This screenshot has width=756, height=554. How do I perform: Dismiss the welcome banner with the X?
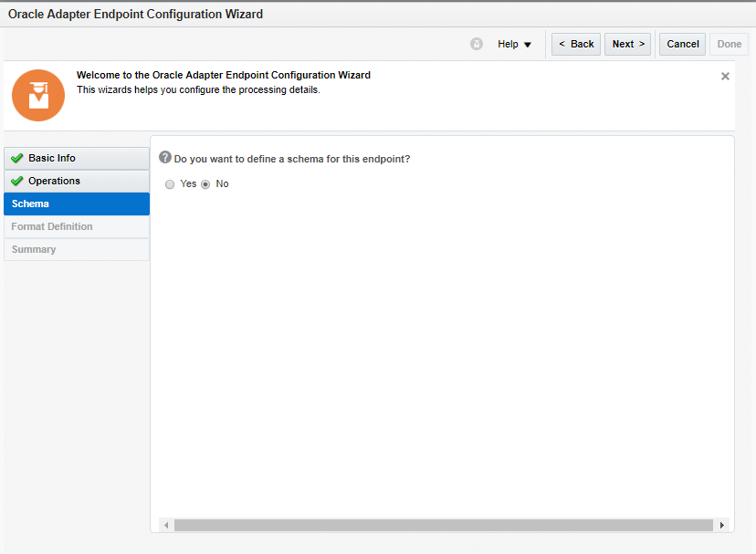coord(725,76)
